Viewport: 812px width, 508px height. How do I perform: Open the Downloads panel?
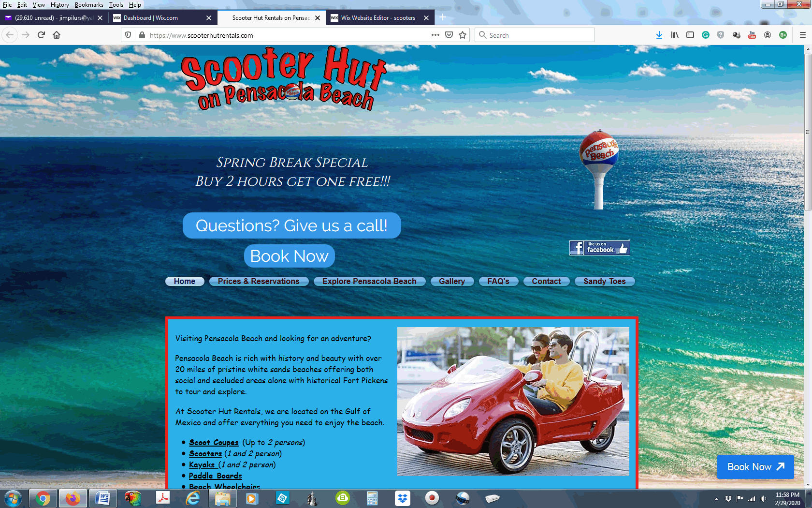(x=659, y=35)
